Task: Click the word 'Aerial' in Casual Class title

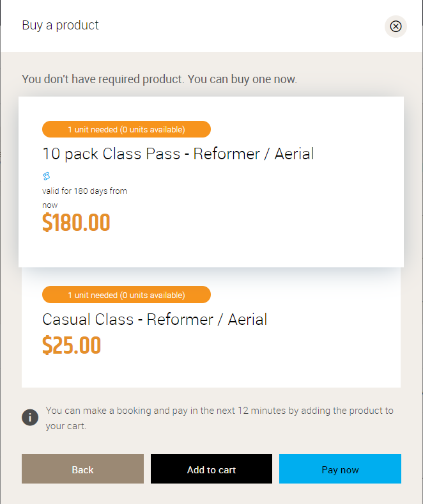Action: tap(247, 319)
